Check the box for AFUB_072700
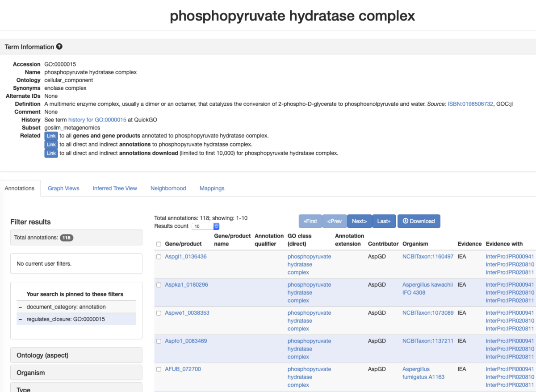The width and height of the screenshot is (536, 392). pos(159,369)
